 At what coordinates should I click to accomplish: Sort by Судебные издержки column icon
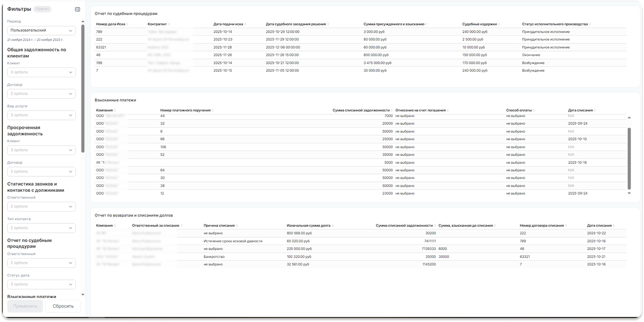tap(498, 24)
